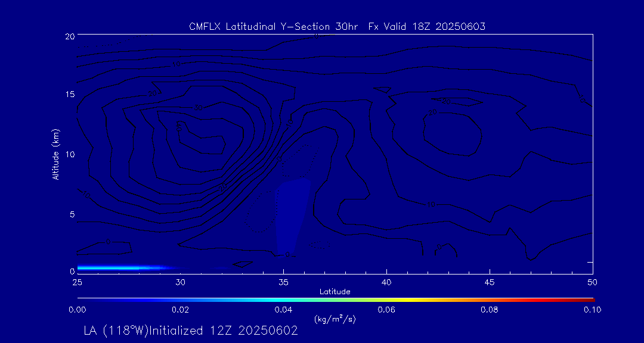This screenshot has height=343, width=644.
Task: Click the latitude axis tick label "30"
Action: click(x=180, y=282)
